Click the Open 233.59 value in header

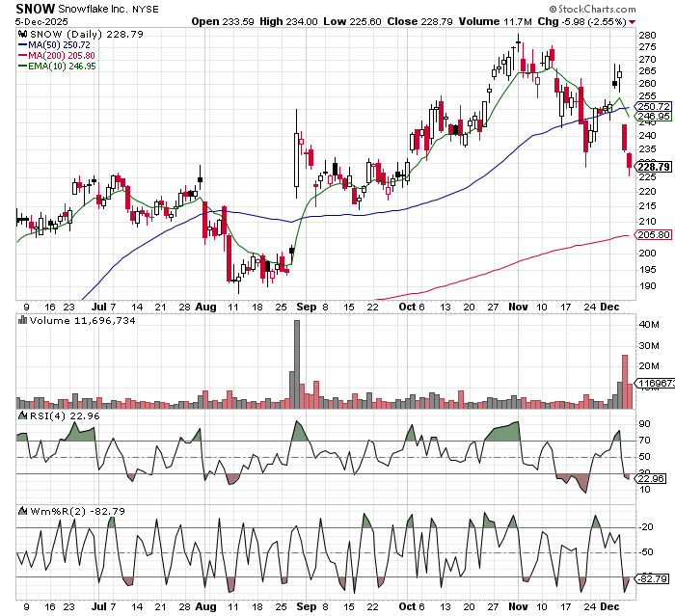point(223,21)
